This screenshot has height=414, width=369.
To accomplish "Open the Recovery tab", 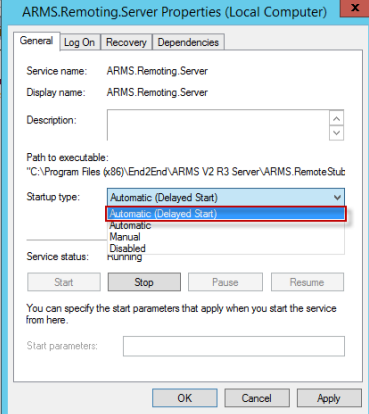I will pos(126,42).
